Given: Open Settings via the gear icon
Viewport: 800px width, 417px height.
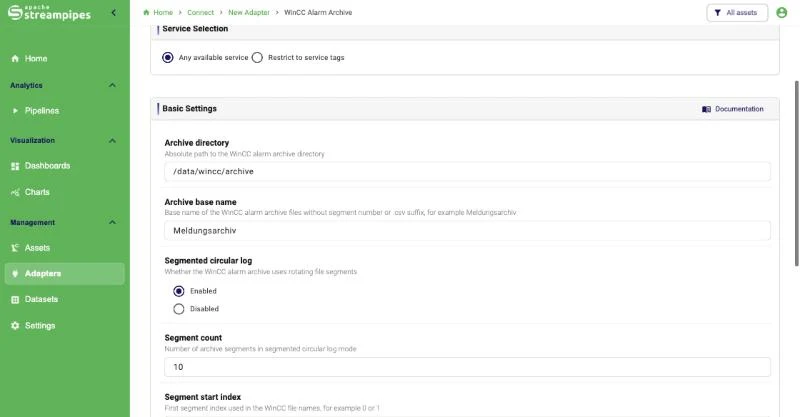Looking at the screenshot, I should (x=15, y=326).
